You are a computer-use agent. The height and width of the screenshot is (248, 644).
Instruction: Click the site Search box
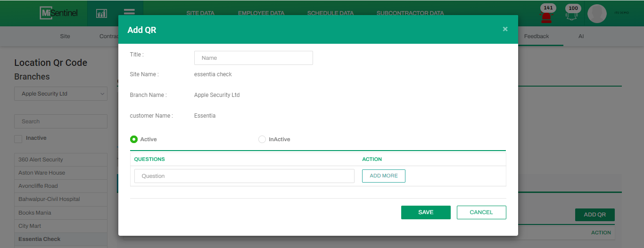(x=61, y=121)
